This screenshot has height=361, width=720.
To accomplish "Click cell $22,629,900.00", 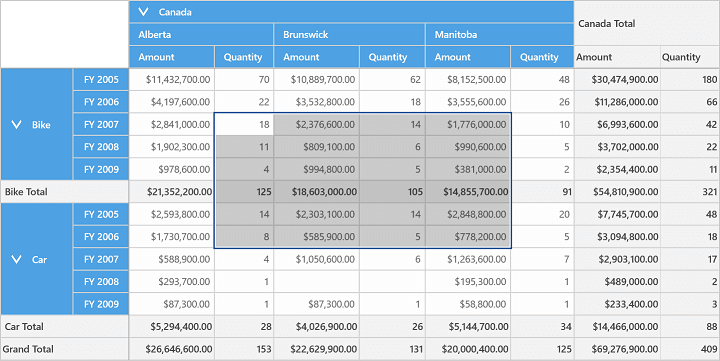I will [317, 350].
